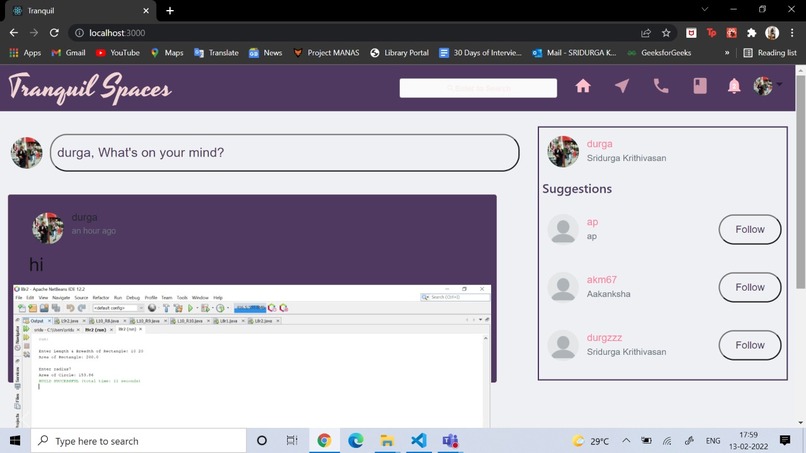Open the NetBeans screenshot image in post
The image size is (806, 453).
252,356
